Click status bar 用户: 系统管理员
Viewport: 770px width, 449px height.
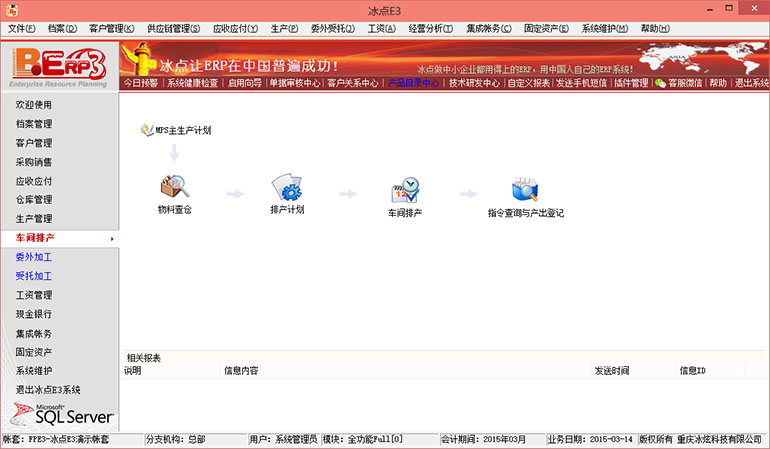[283, 439]
